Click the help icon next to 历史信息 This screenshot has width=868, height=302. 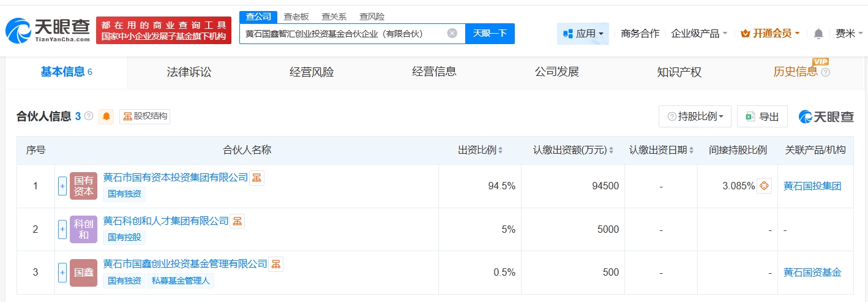(825, 72)
